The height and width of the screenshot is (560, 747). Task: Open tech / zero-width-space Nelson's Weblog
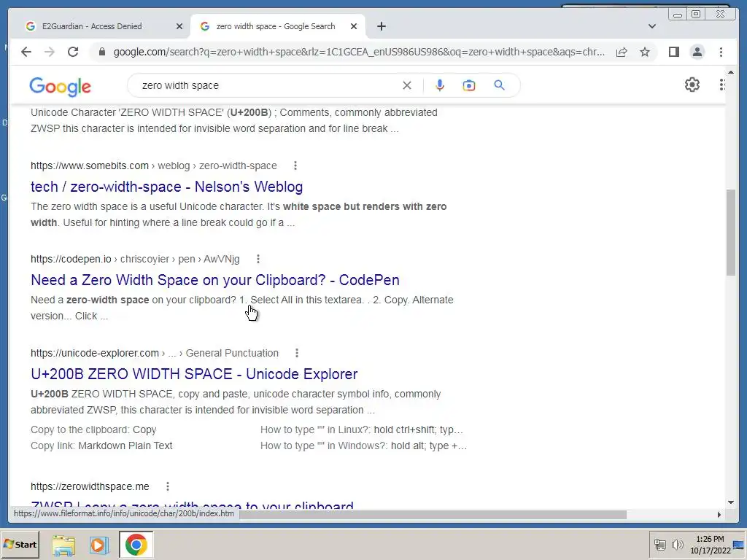click(167, 187)
